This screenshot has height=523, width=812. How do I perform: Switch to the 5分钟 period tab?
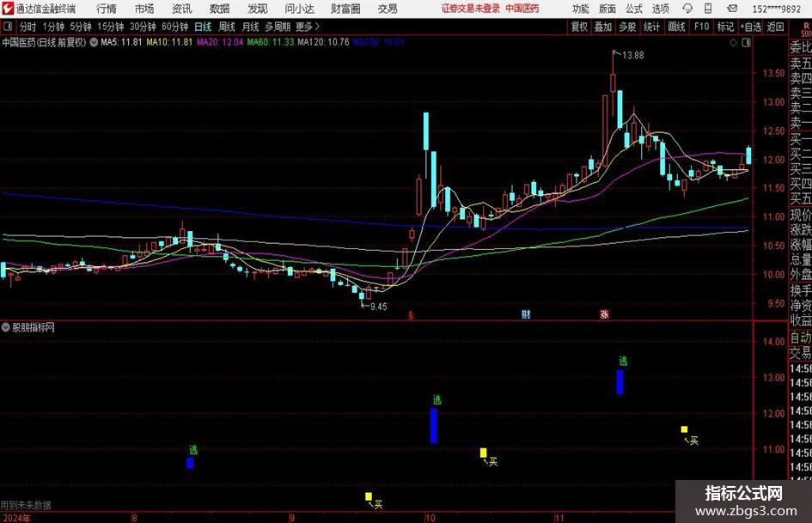[x=80, y=27]
